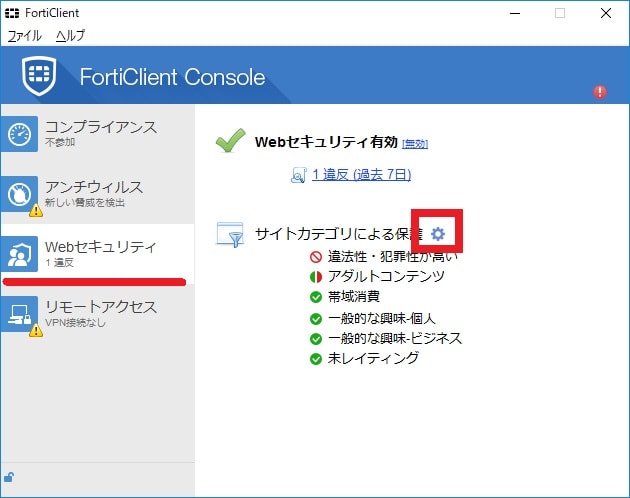Viewport: 630px width, 498px height.
Task: Click the 帯域消費 category text
Action: [354, 297]
